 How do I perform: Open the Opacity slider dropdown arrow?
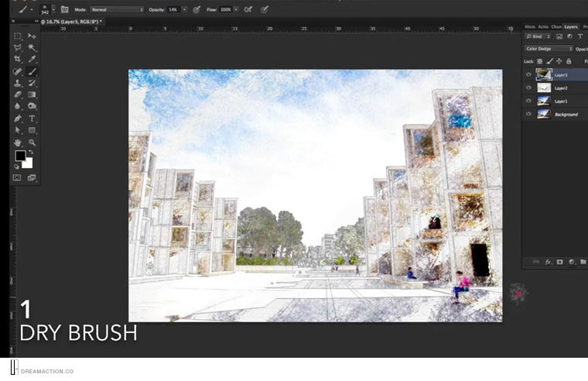point(184,10)
